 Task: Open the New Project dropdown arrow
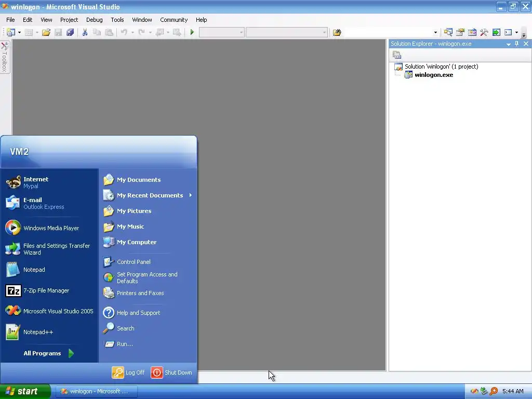coord(19,33)
